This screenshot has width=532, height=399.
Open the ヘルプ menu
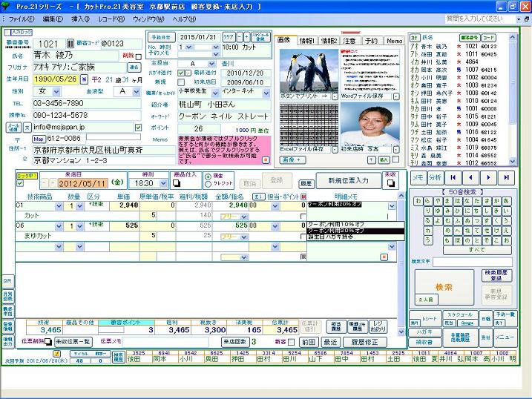pos(184,19)
